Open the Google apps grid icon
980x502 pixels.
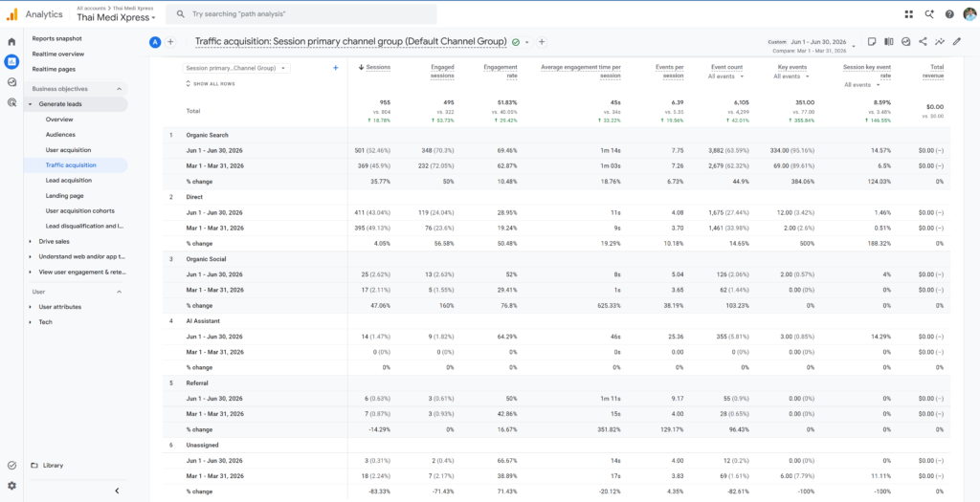(x=909, y=13)
